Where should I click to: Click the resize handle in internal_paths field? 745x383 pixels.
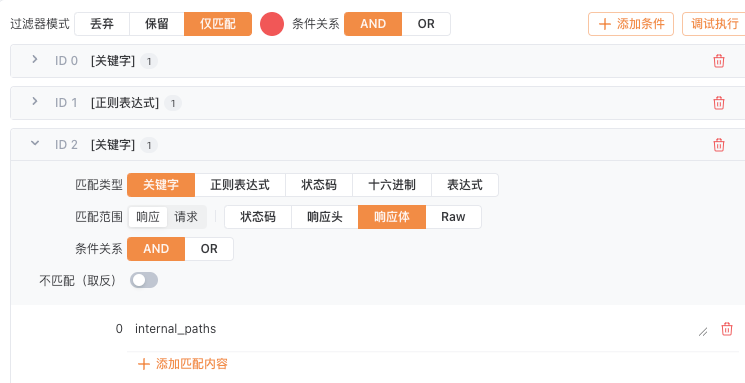tap(703, 332)
